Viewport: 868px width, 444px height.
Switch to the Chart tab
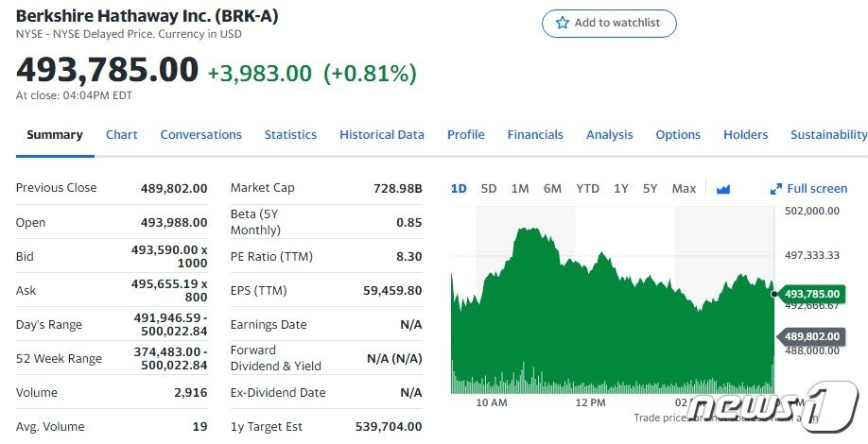click(x=121, y=135)
